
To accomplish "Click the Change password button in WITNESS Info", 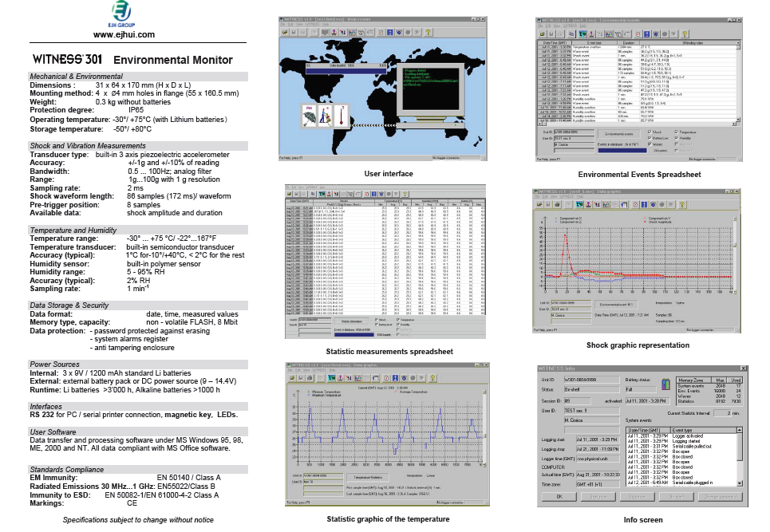I will click(721, 497).
